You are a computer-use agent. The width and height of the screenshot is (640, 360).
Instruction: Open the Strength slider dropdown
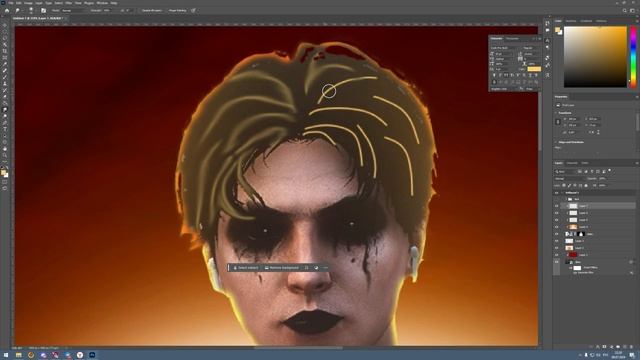pyautogui.click(x=108, y=11)
